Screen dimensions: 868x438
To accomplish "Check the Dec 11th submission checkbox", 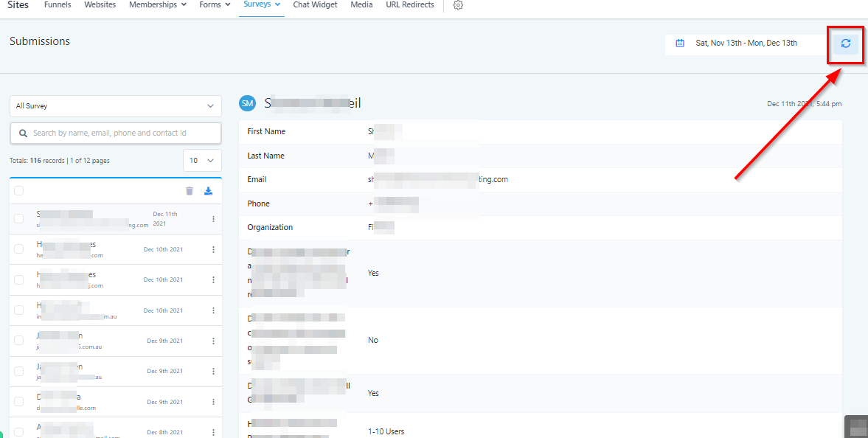I will pos(19,219).
